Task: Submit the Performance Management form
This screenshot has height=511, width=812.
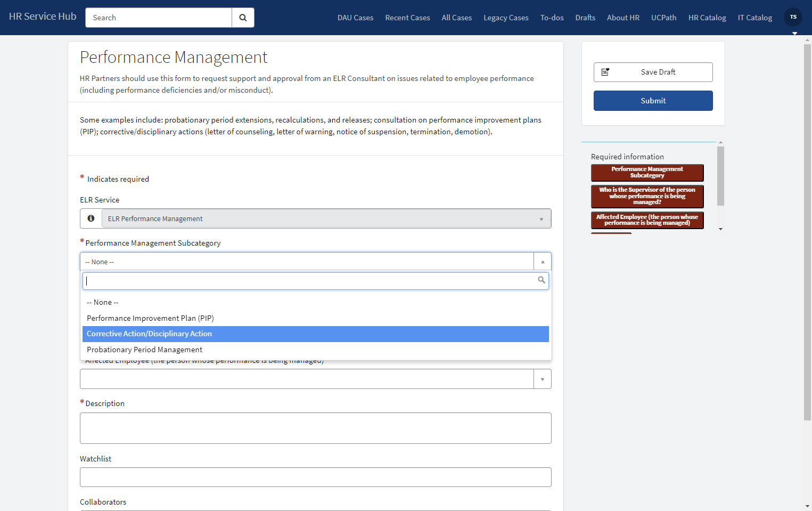Action: click(653, 101)
